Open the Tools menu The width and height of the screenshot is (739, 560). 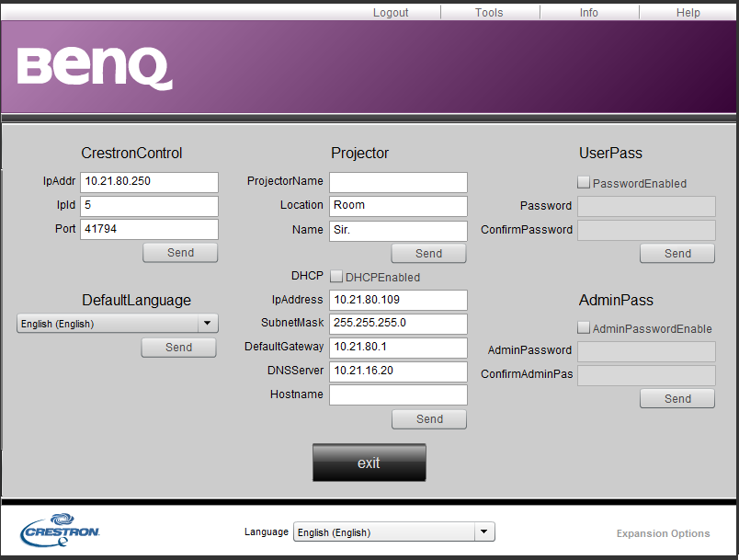[x=489, y=13]
